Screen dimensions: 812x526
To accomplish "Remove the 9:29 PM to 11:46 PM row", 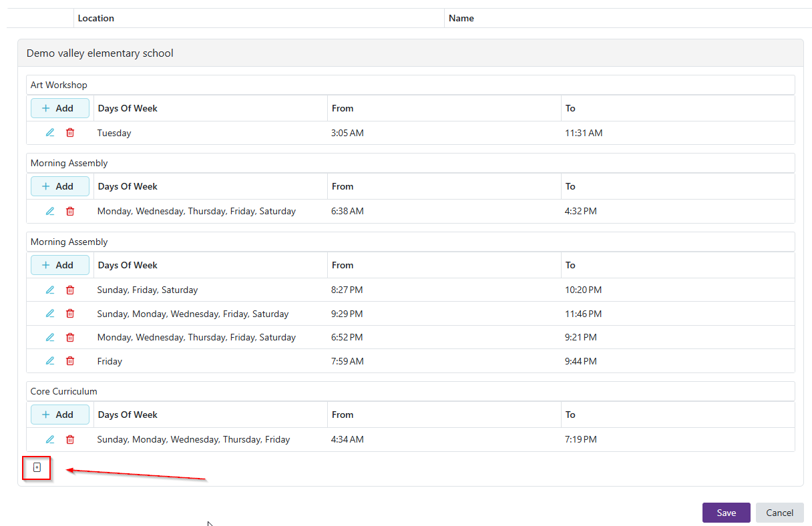I will coord(70,314).
